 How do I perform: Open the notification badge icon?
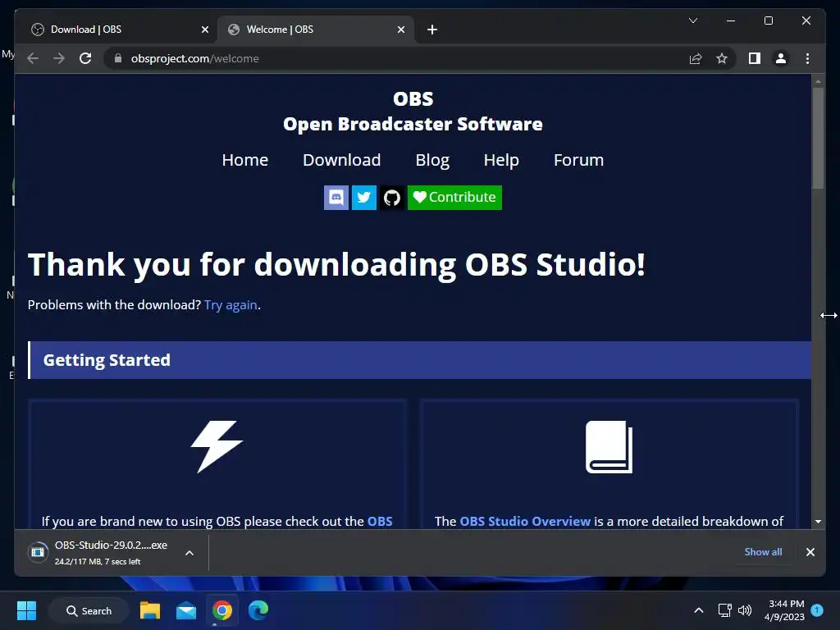817,609
